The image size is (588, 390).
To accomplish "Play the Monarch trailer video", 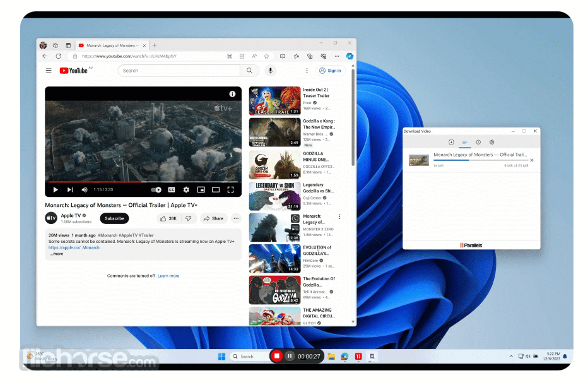I will [x=56, y=190].
